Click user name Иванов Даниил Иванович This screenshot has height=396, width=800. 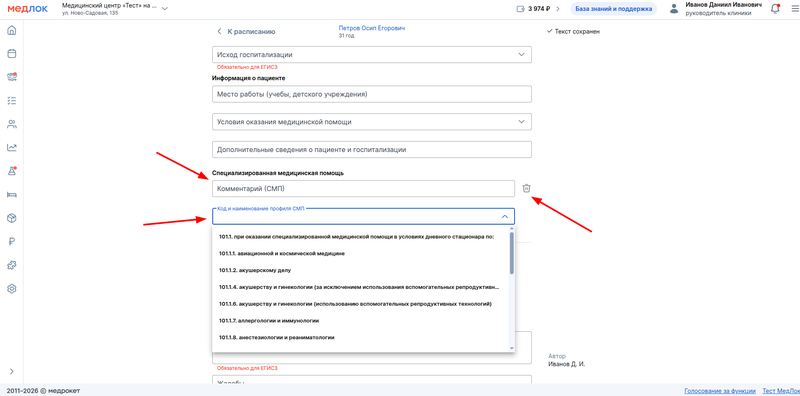[x=723, y=5]
